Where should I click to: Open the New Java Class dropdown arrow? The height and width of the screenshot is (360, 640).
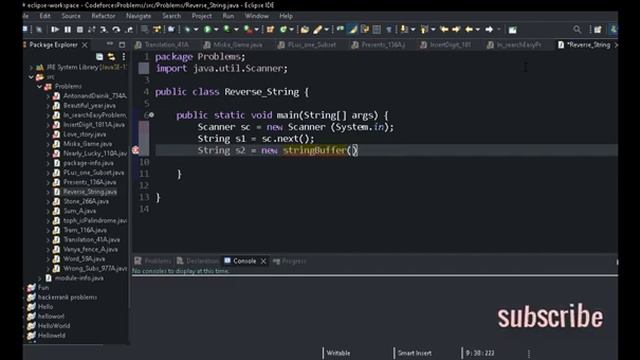pyautogui.click(x=291, y=29)
